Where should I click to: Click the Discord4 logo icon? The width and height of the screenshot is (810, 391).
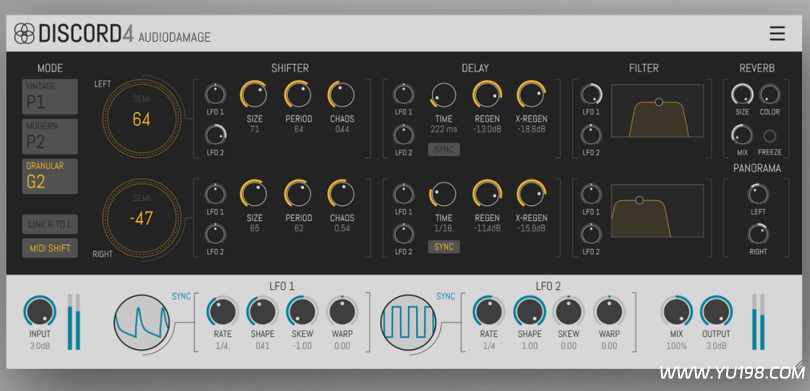tap(24, 34)
